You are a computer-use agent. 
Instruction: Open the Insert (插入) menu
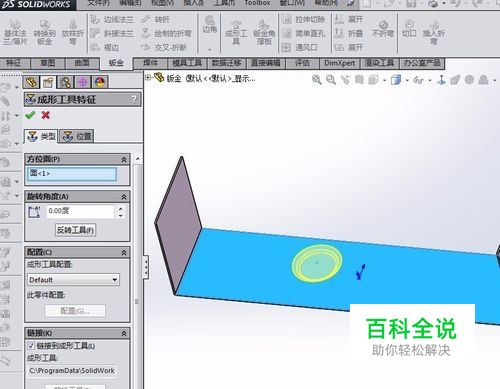coord(194,3)
